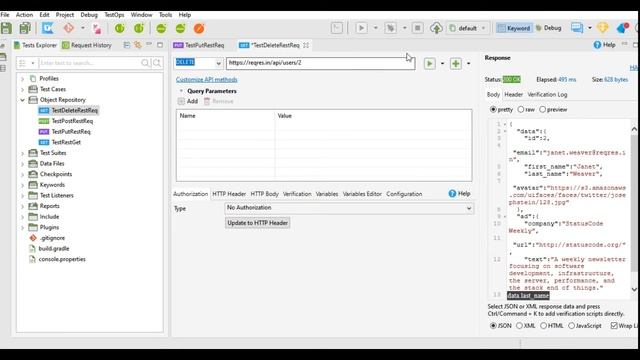Click the Update to HTTP Header button
The width and height of the screenshot is (640, 360).
pos(258,223)
